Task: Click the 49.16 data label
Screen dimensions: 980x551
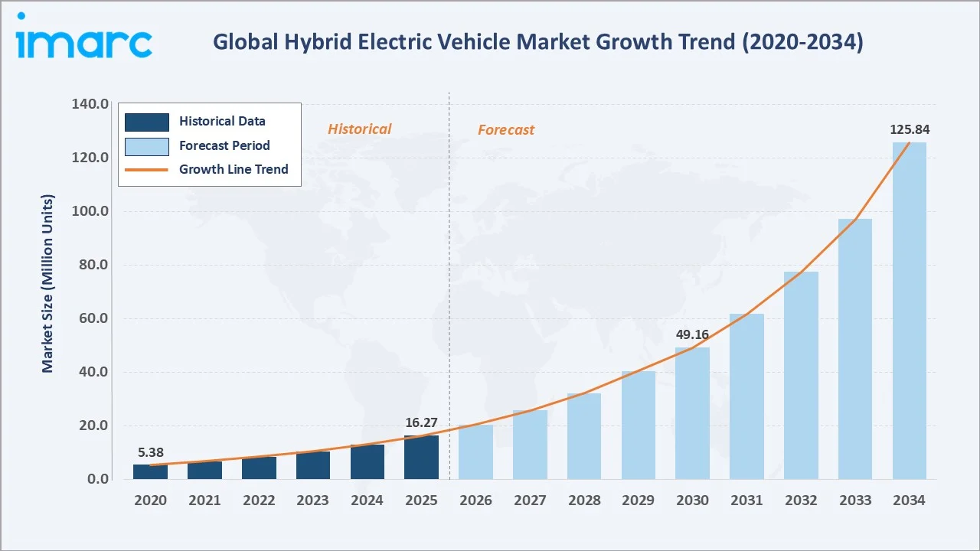Action: (x=693, y=334)
